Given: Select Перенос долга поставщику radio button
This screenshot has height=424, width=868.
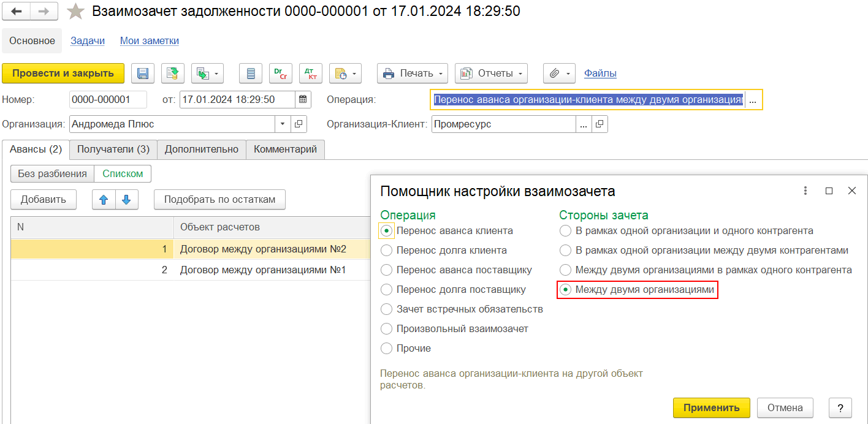Looking at the screenshot, I should pos(386,290).
